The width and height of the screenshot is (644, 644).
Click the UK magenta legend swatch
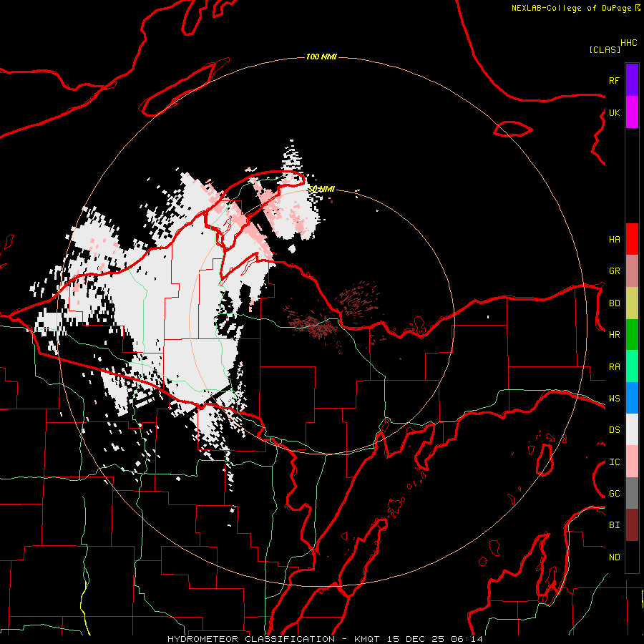[x=632, y=112]
